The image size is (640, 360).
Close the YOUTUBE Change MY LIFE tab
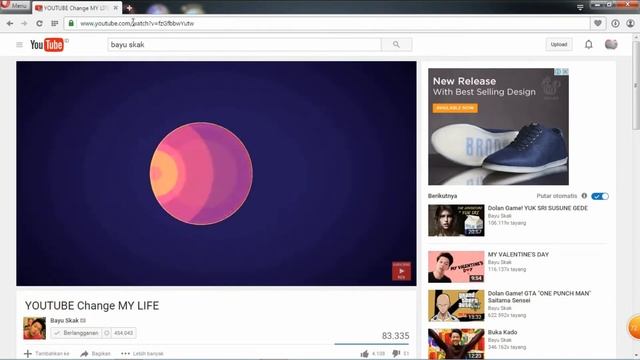click(x=116, y=8)
